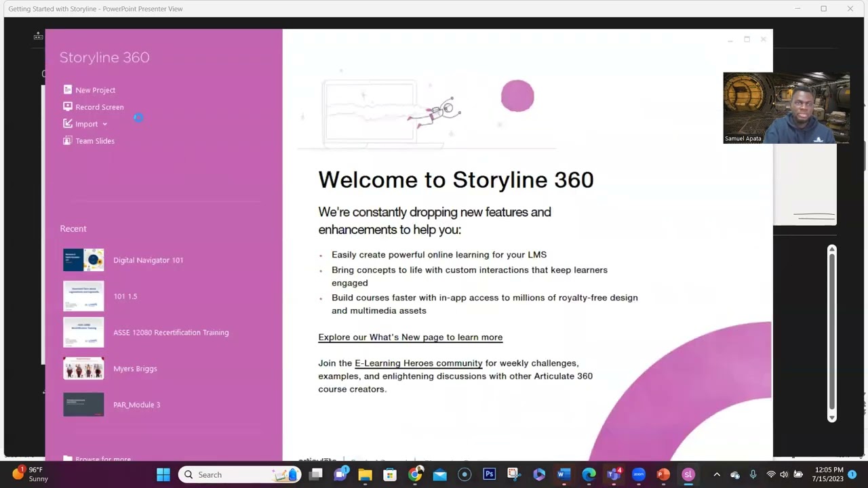
Task: Open the video chat app taskbar icon
Action: (340, 474)
